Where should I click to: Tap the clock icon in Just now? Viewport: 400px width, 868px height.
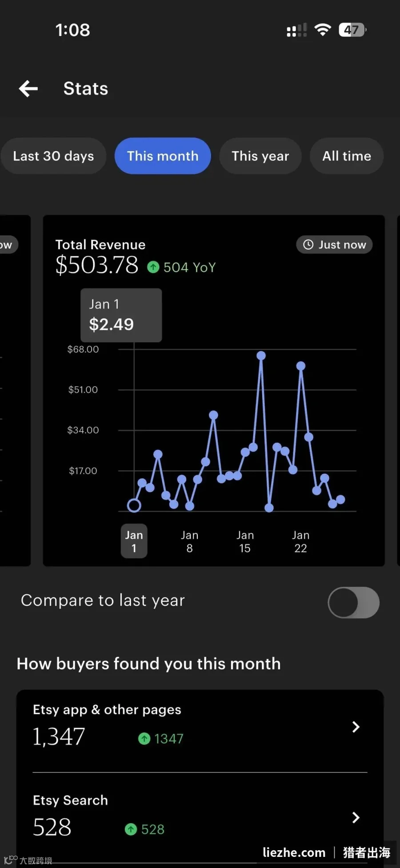(x=308, y=244)
